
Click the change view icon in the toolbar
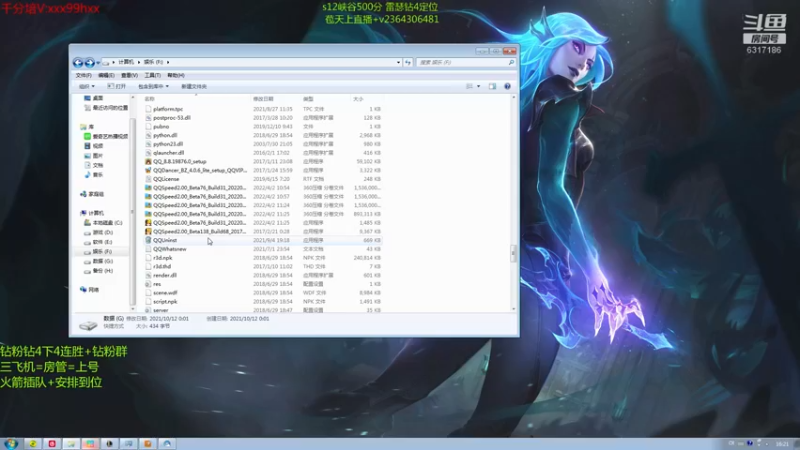click(469, 87)
